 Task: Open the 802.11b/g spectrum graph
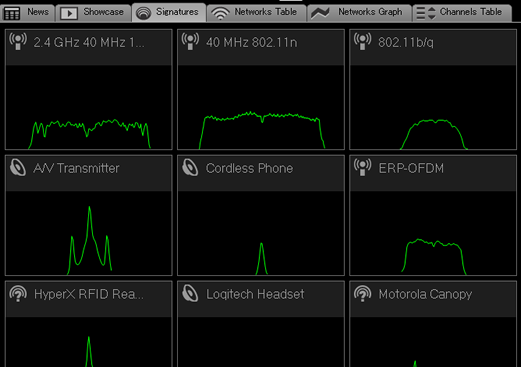tap(433, 107)
